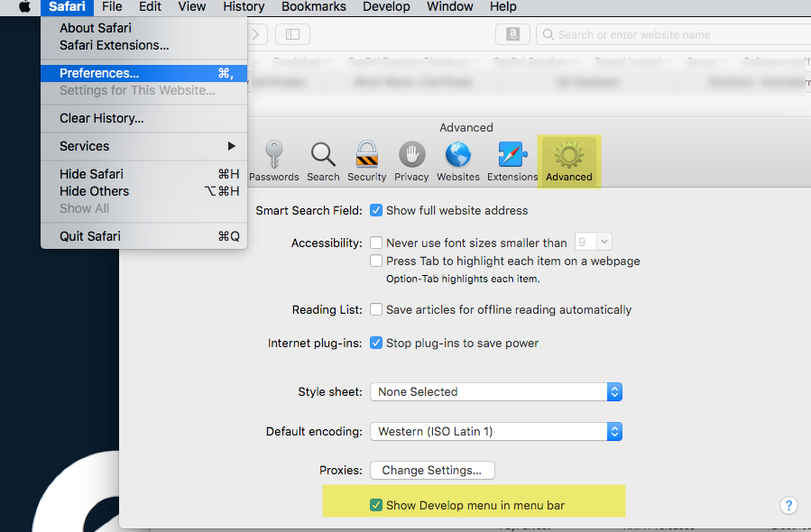Select Hide Others menu item

pos(143,191)
